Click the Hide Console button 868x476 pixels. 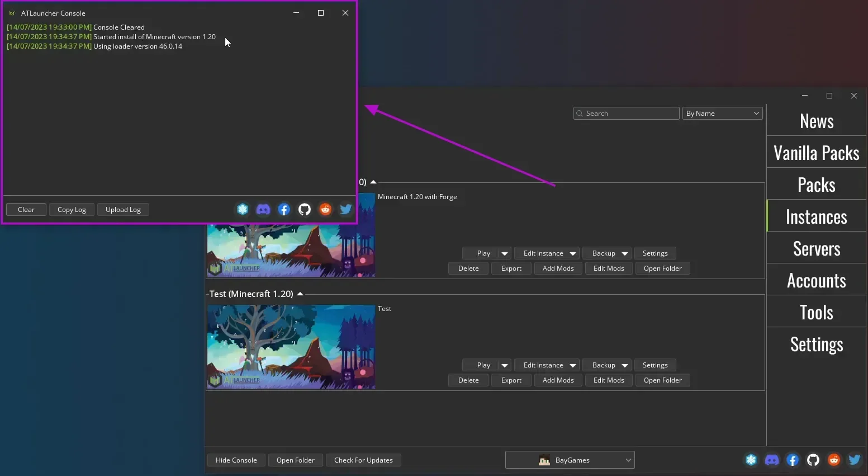pyautogui.click(x=236, y=460)
